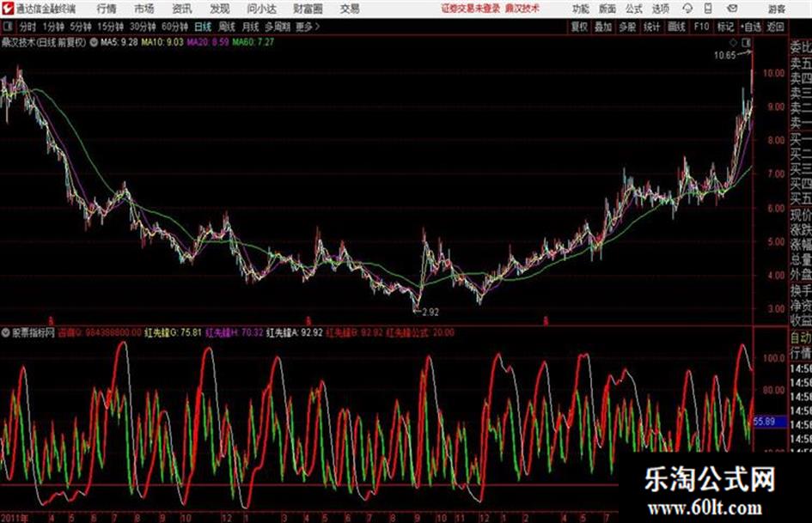Switch to the 30分钟 period tab
This screenshot has width=812, height=523.
143,27
